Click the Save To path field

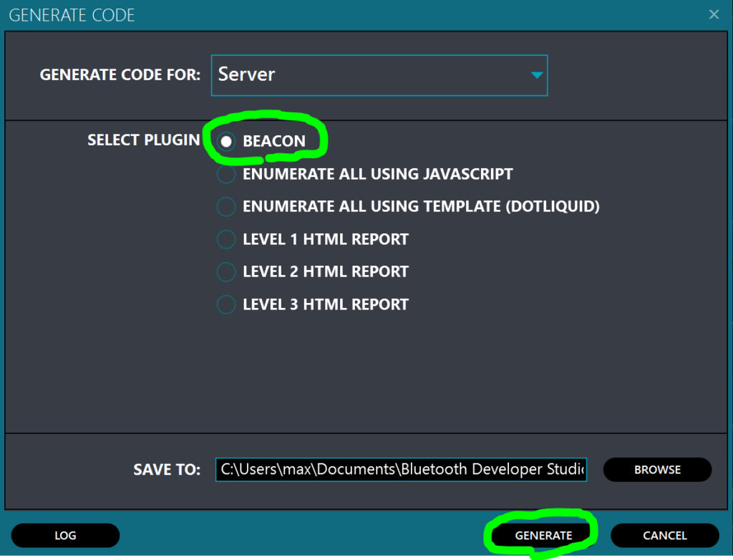click(401, 470)
